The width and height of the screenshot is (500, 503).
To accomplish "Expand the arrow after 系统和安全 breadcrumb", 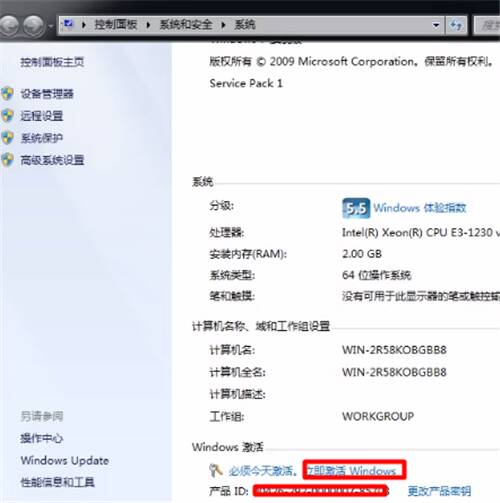I will pos(223,25).
